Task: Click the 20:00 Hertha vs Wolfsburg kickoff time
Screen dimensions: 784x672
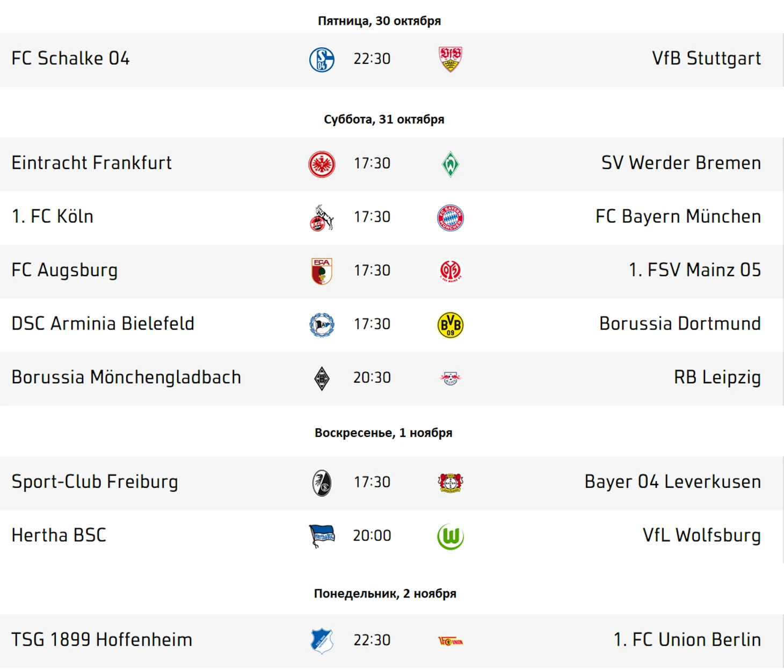Action: (x=372, y=536)
